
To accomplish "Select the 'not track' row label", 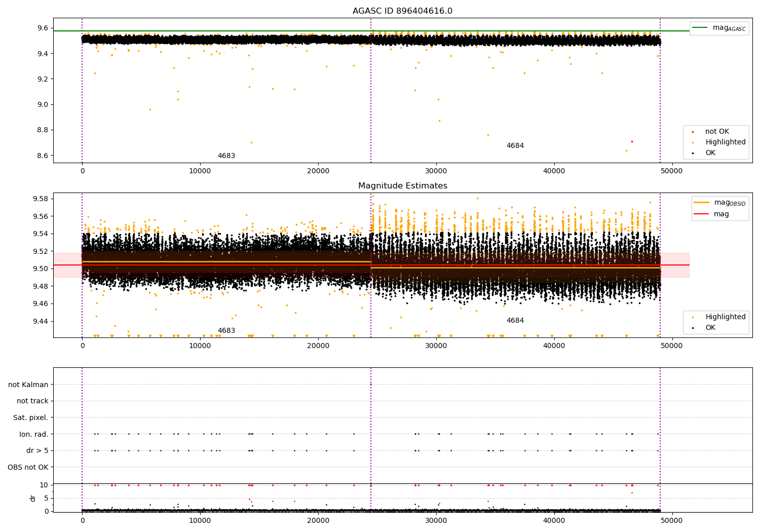I will 32,401.
